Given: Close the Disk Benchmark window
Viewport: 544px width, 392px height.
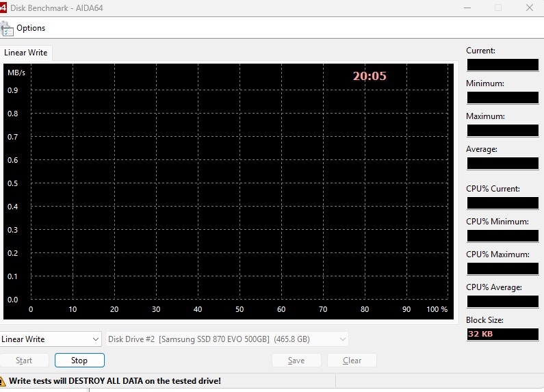Looking at the screenshot, I should click(x=530, y=8).
